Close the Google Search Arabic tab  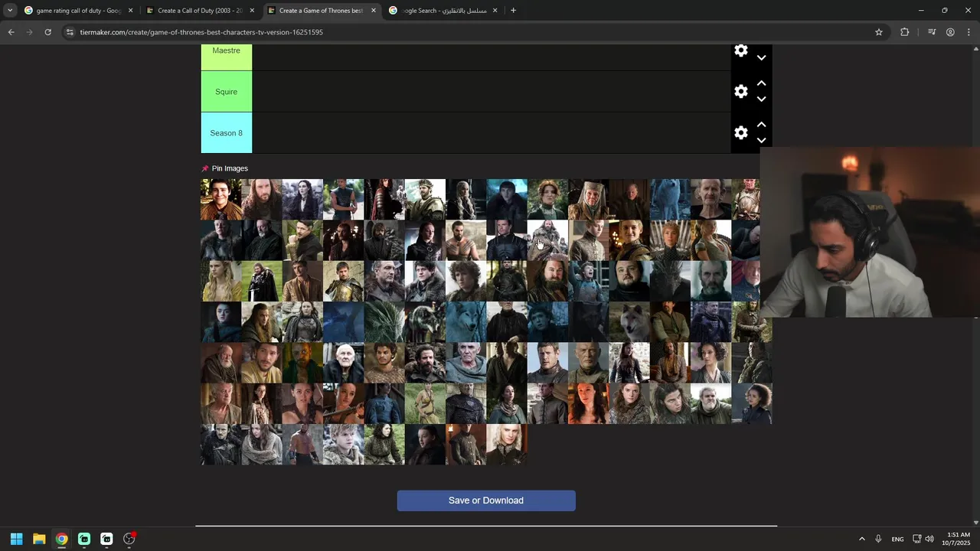point(495,11)
